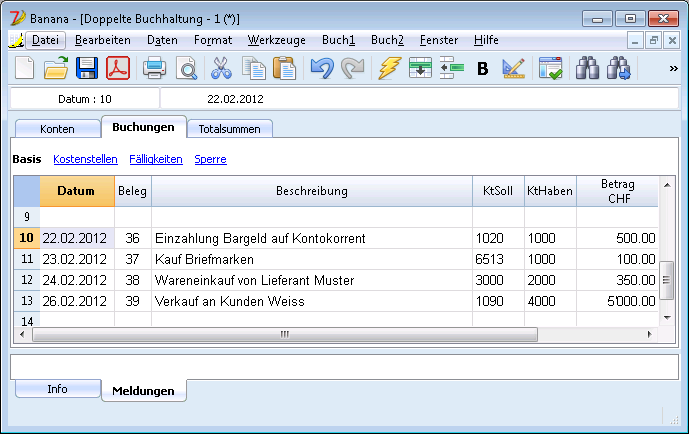Click cell Einzahlung Bargeld auf Kontokorrent
The image size is (689, 434).
point(312,238)
